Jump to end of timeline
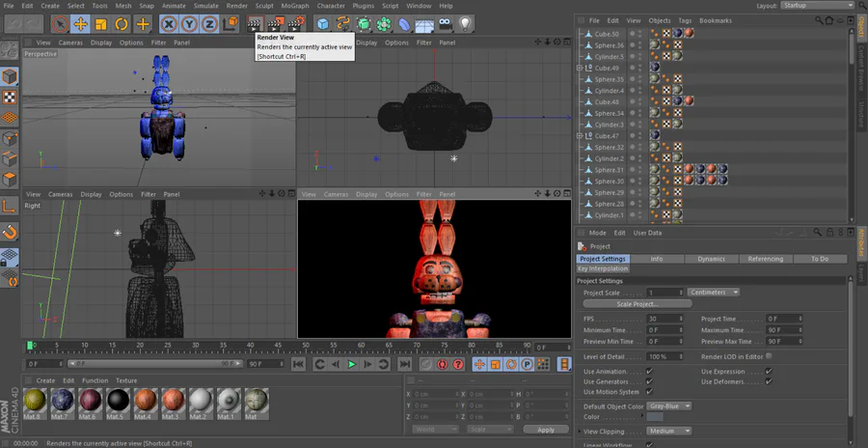 pyautogui.click(x=405, y=364)
